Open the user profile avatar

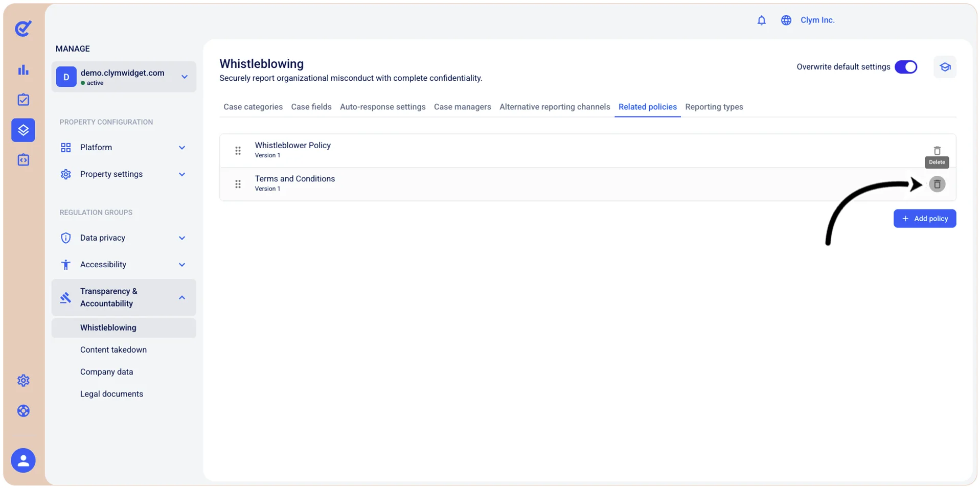pyautogui.click(x=23, y=460)
